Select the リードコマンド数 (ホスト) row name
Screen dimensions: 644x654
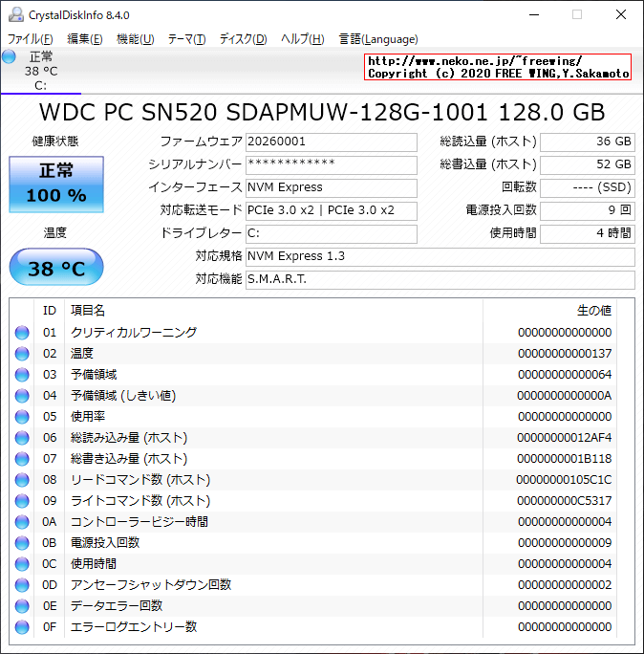tap(140, 480)
